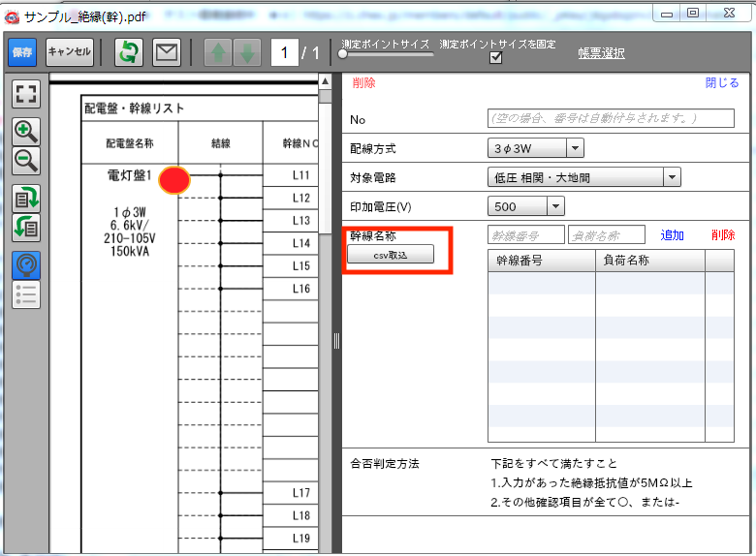Click the envelope mail icon
Viewport: 756px width, 556px height.
[167, 52]
